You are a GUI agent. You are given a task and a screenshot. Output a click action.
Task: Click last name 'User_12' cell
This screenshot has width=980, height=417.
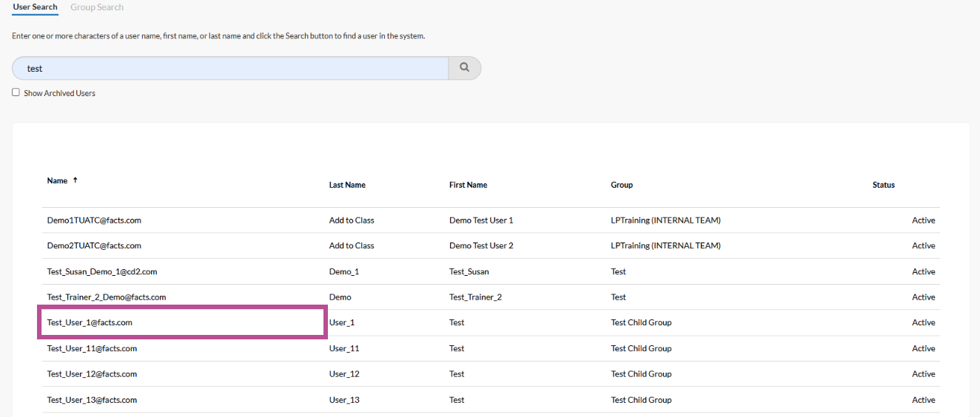pos(344,374)
